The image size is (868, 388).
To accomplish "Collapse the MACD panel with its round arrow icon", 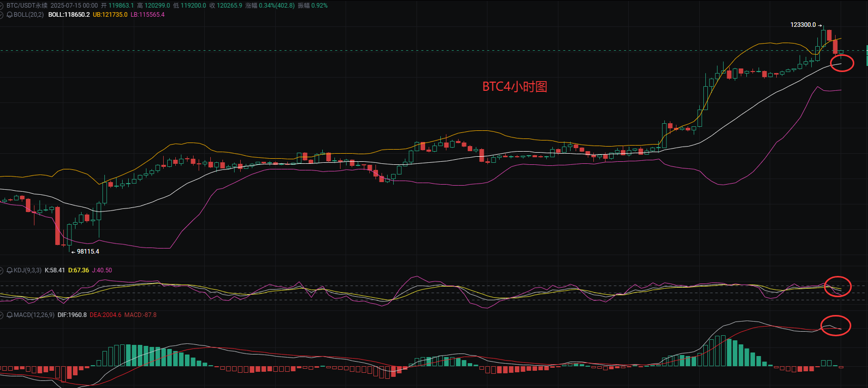I will pyautogui.click(x=3, y=315).
